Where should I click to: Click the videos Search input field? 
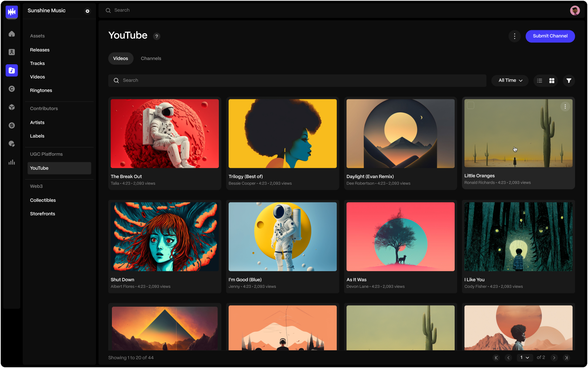(297, 81)
